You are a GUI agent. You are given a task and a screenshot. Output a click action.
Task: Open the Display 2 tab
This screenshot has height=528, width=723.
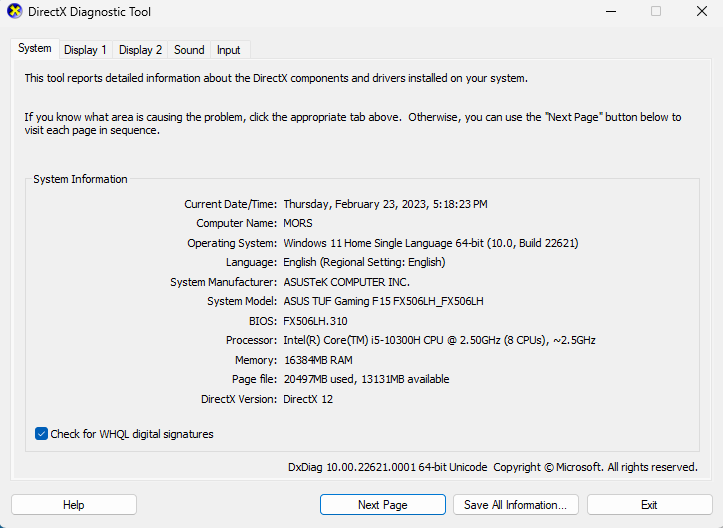[x=140, y=50]
